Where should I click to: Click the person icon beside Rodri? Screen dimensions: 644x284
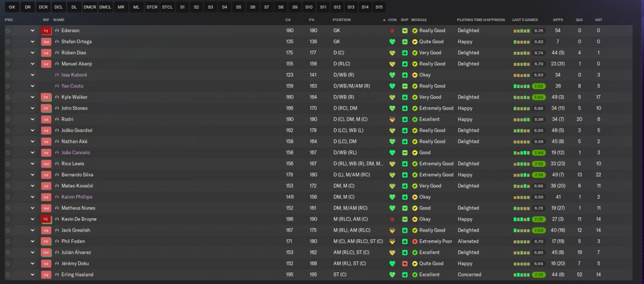click(57, 119)
